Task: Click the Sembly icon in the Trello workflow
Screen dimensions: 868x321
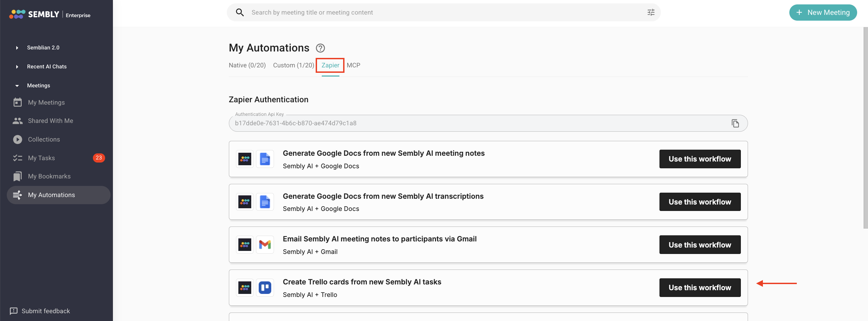Action: pos(245,288)
